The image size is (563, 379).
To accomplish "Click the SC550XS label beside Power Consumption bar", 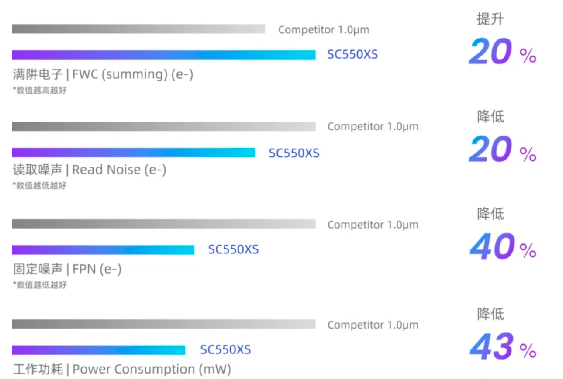I will click(225, 350).
